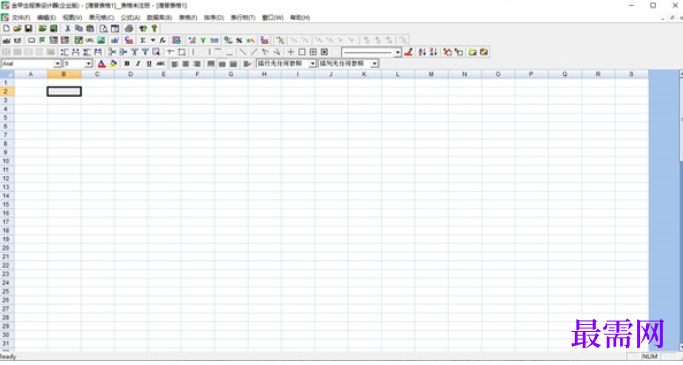Insert a URL cell with the URL icon
683x365 pixels.
tap(90, 41)
